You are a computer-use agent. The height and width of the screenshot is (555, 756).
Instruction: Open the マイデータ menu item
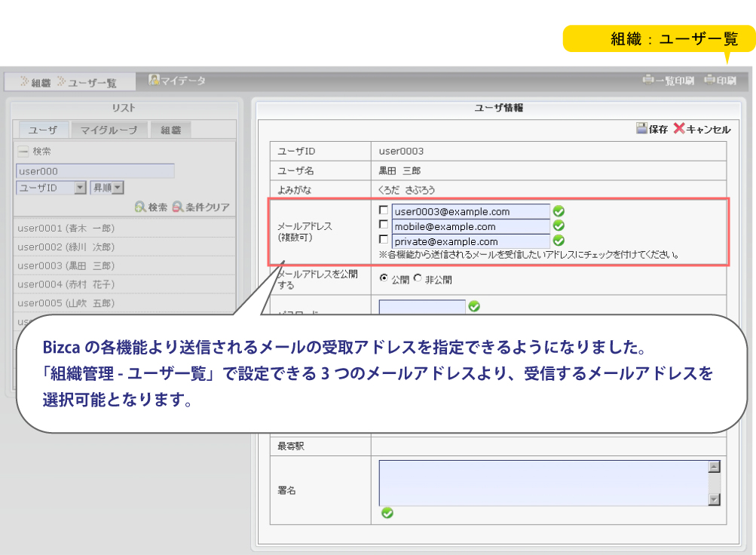[x=177, y=80]
